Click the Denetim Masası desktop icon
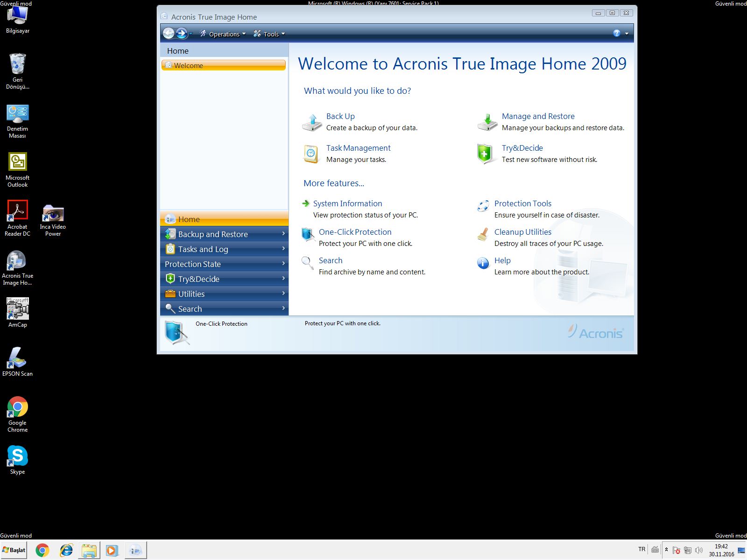The width and height of the screenshot is (747, 560). (18, 121)
